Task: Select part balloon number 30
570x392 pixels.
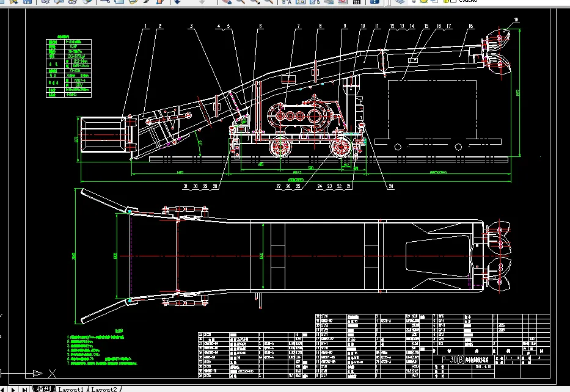Action: [x=195, y=186]
